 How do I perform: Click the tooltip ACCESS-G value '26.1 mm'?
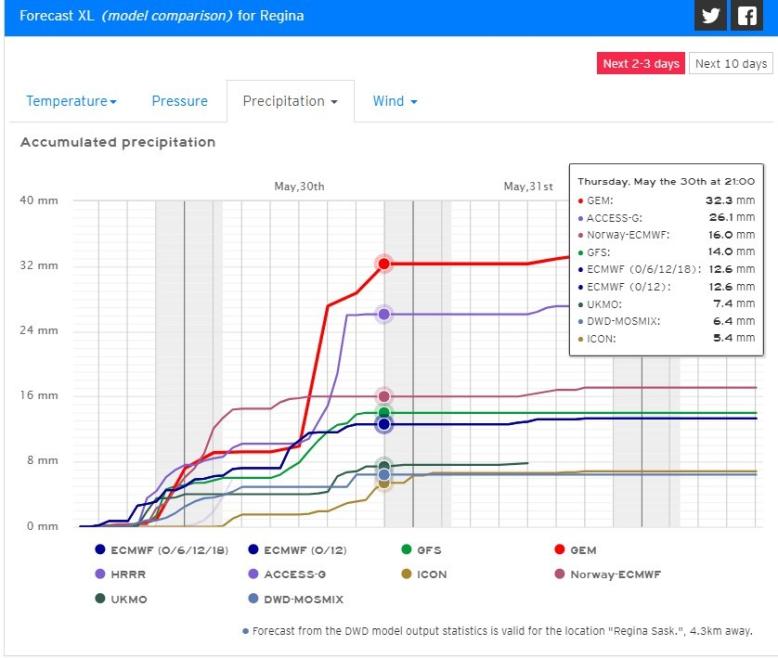point(732,217)
